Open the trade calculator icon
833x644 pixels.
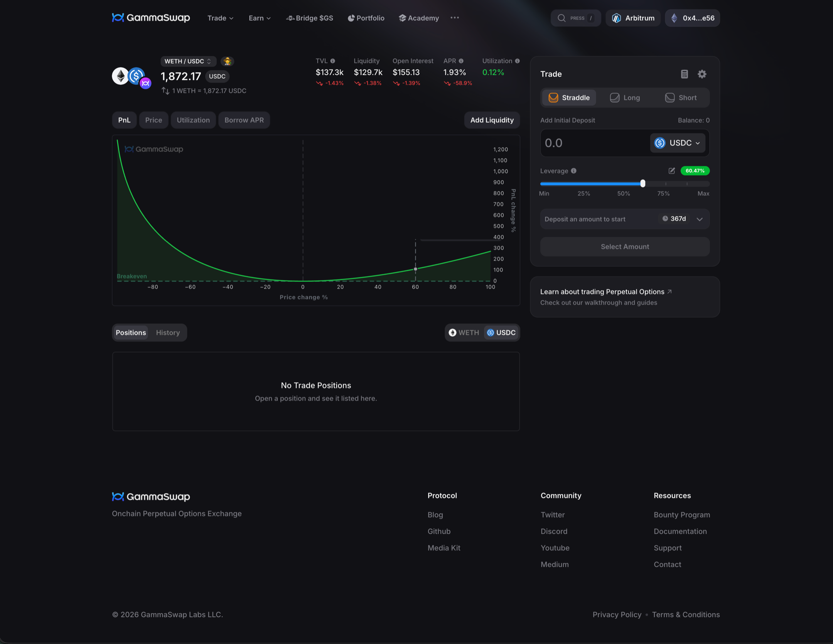point(684,74)
